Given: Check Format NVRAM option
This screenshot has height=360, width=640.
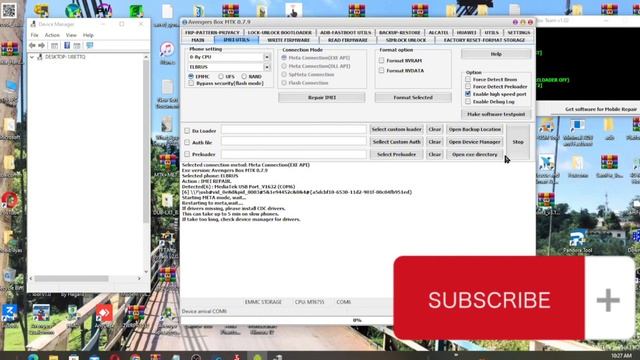Looking at the screenshot, I should tap(381, 60).
